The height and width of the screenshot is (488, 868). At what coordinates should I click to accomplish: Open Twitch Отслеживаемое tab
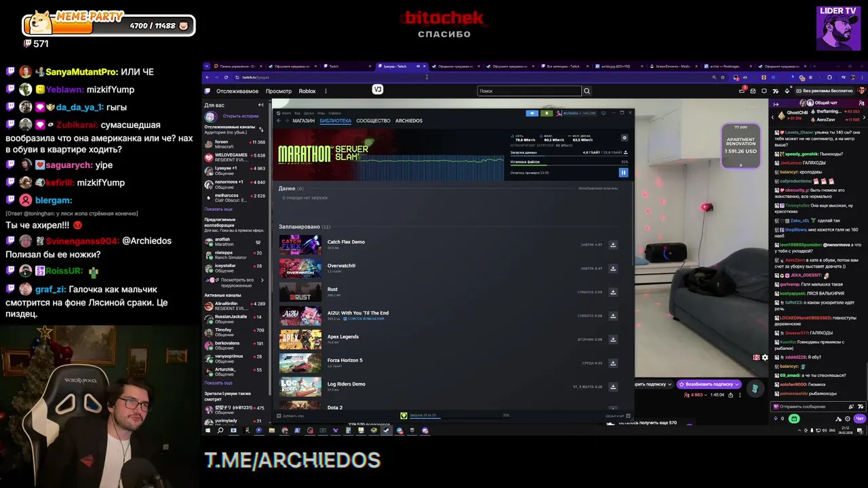pyautogui.click(x=237, y=91)
